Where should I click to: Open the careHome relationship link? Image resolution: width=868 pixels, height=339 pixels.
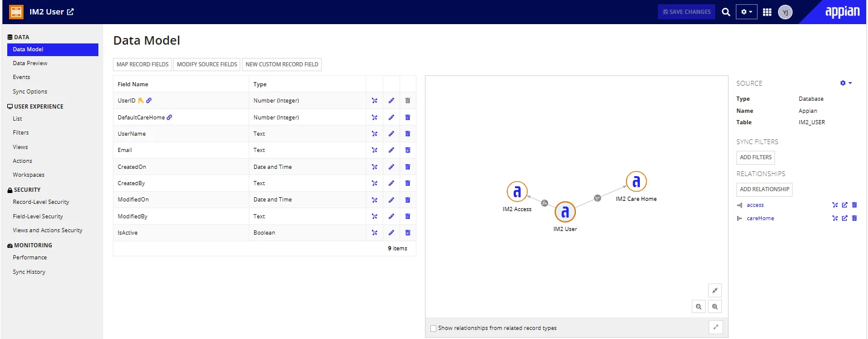[x=761, y=218]
